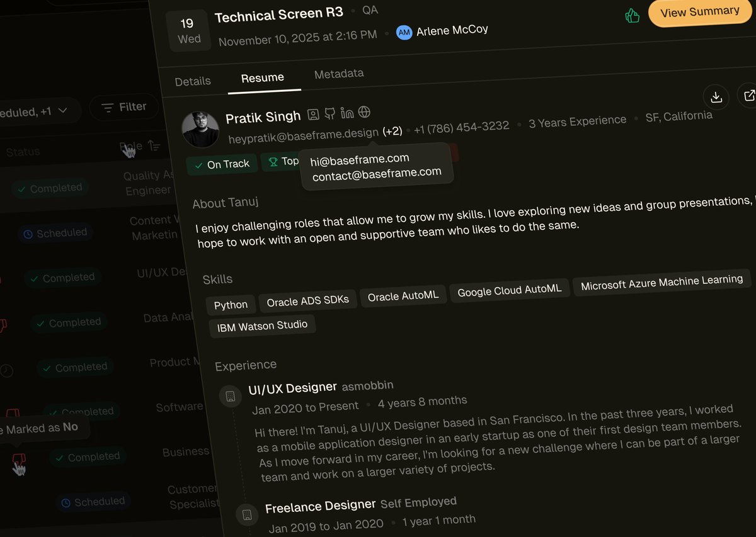Screen dimensions: 756x537
Task: Click Pratik Singh's profile photo
Action: [200, 129]
